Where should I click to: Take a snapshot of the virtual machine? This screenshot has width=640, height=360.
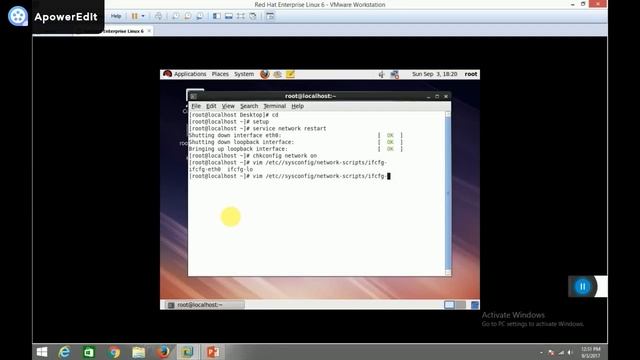[x=175, y=16]
